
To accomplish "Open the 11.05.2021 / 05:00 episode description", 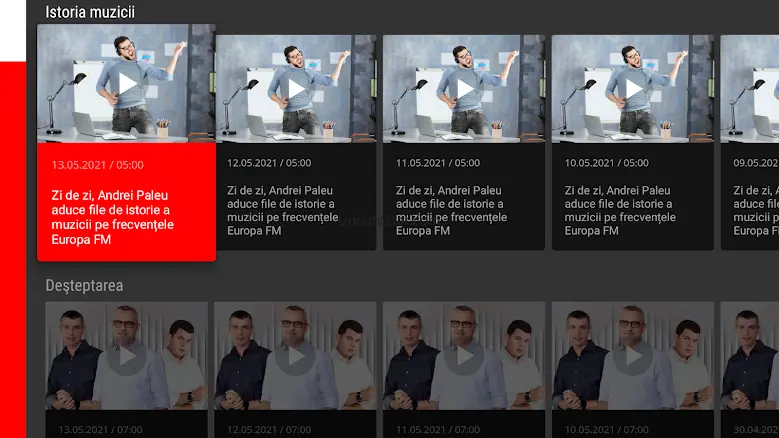I will click(464, 197).
